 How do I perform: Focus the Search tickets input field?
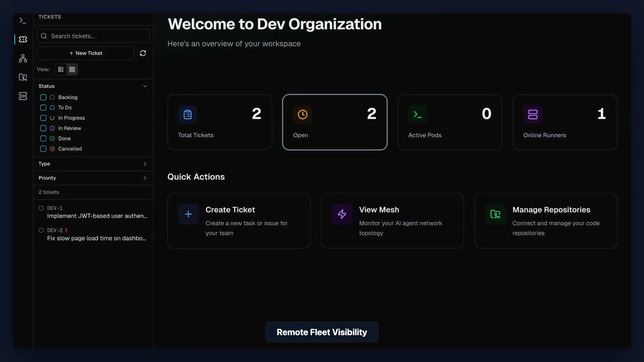(x=93, y=36)
